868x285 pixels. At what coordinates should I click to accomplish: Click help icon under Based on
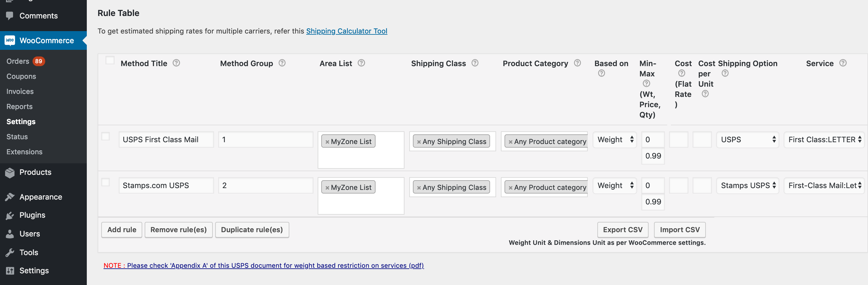(602, 73)
